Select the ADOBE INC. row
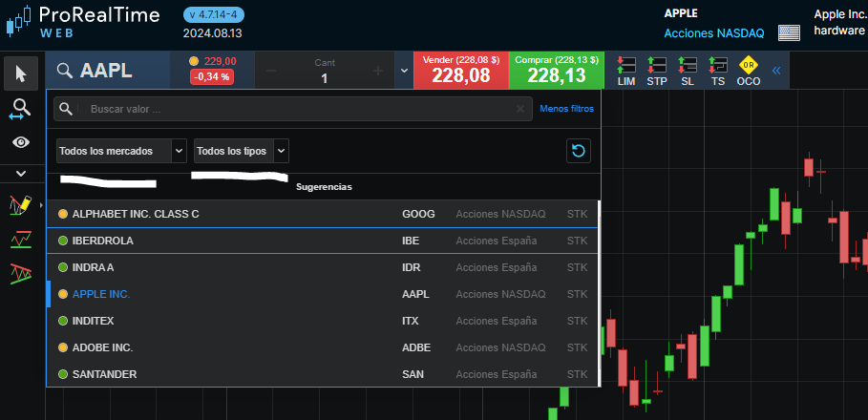 click(322, 347)
